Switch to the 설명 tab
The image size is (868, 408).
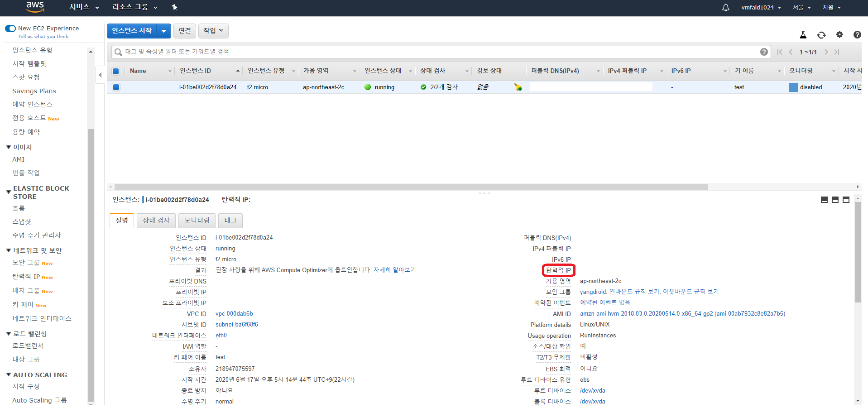click(122, 221)
